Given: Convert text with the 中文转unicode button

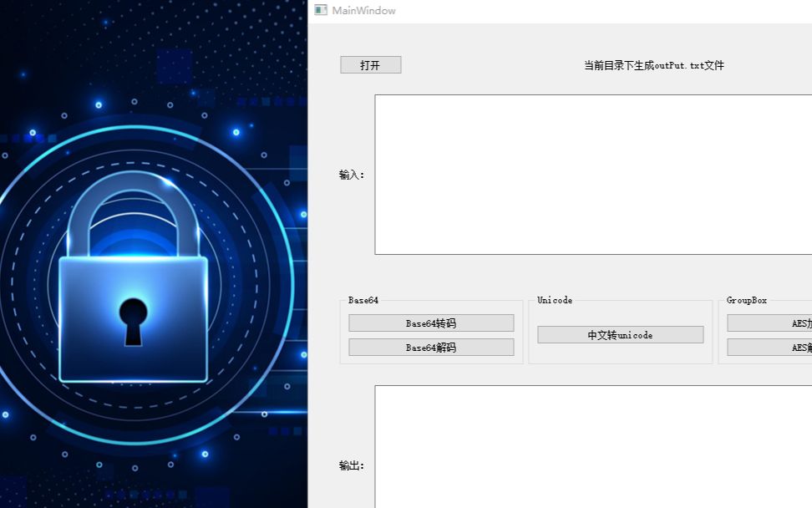Looking at the screenshot, I should tap(621, 335).
